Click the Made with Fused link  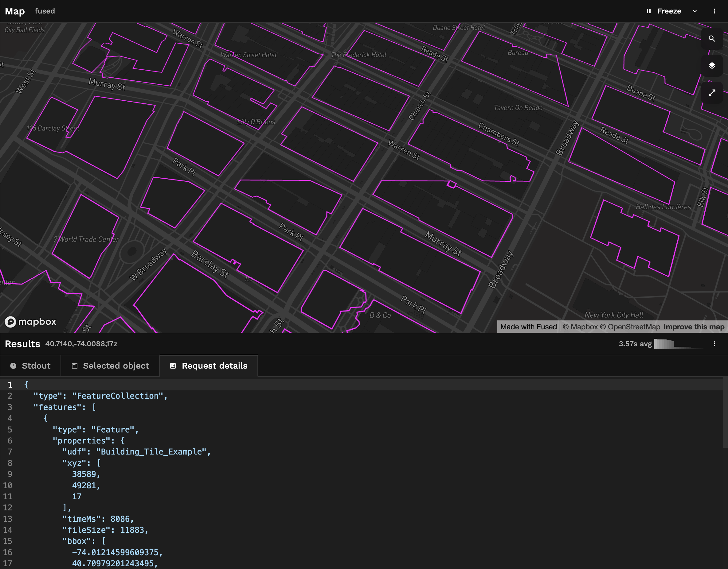click(x=528, y=327)
